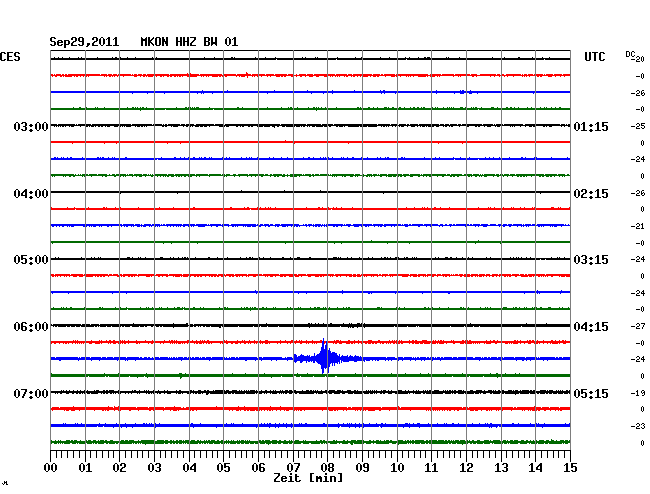650x494 pixels.
Task: Select minute 10 on the time axis
Action: pos(397,468)
